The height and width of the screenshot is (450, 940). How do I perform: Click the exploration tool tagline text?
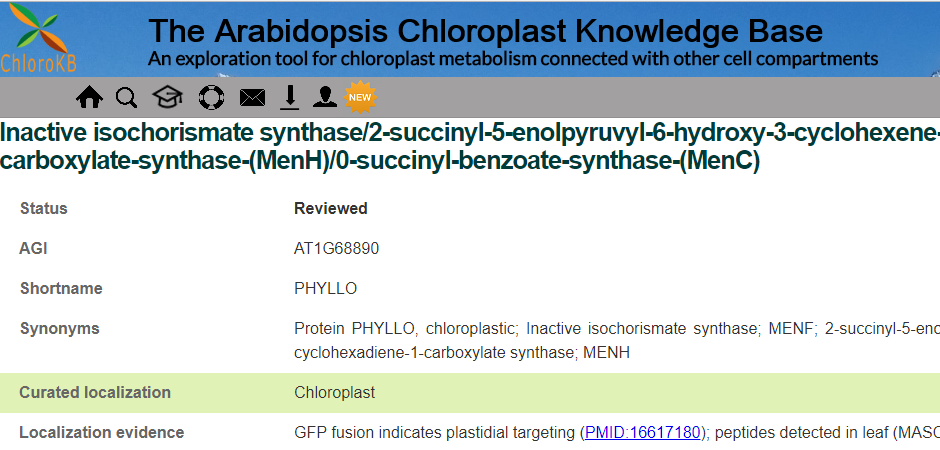[x=512, y=58]
